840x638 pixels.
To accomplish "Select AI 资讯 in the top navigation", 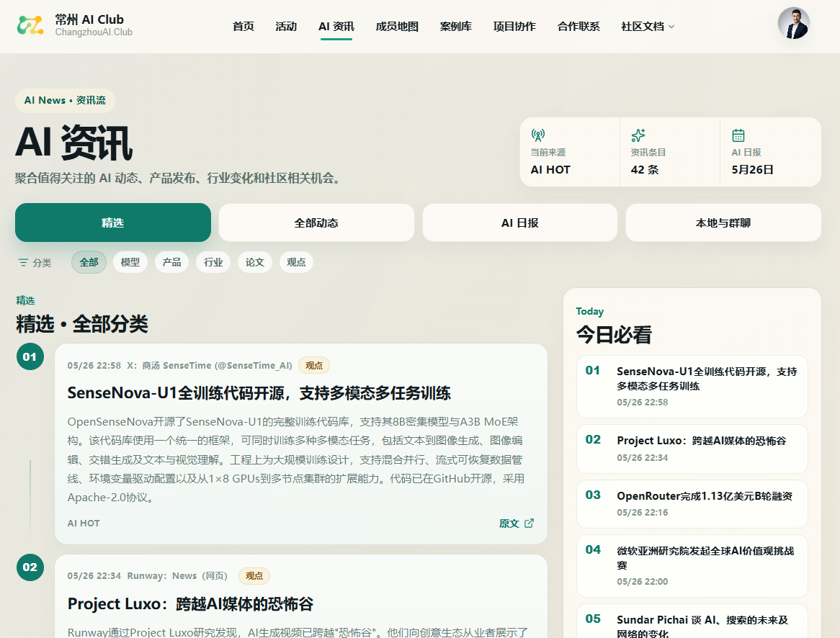I will pyautogui.click(x=336, y=26).
